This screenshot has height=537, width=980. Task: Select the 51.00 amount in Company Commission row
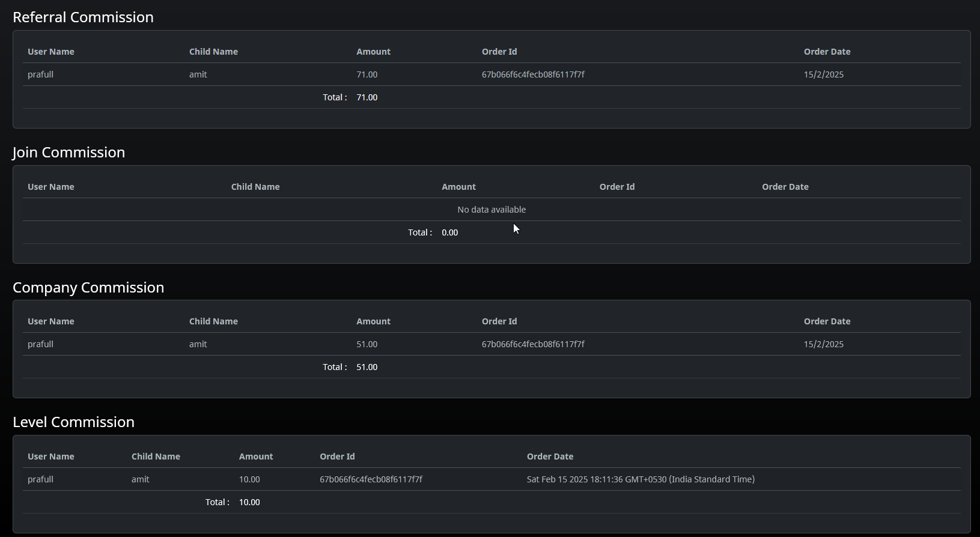(x=367, y=344)
